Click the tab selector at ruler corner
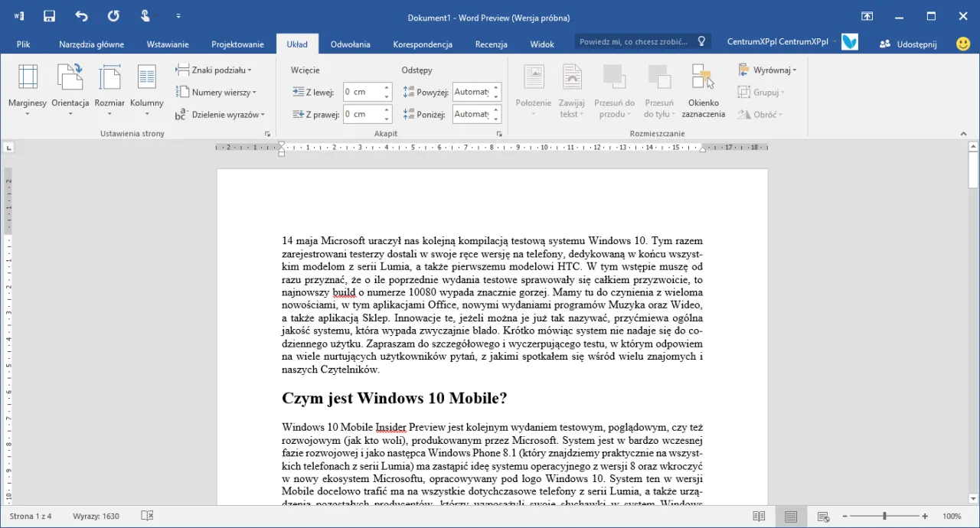This screenshot has height=528, width=980. [x=8, y=147]
